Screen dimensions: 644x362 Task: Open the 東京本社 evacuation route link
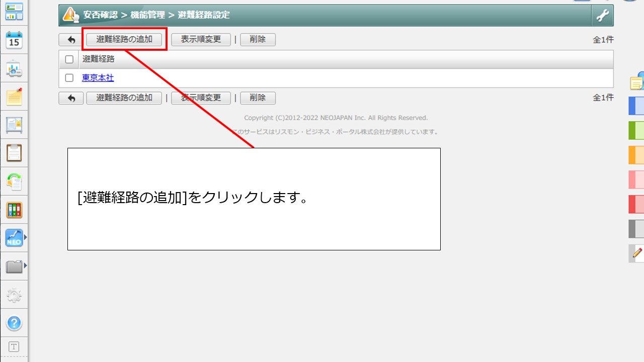pyautogui.click(x=98, y=78)
